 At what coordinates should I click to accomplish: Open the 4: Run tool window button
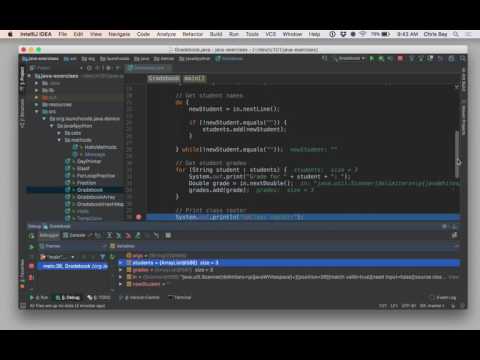(x=39, y=297)
